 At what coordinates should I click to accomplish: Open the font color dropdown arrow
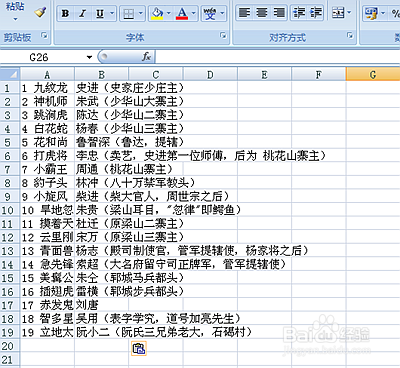194,14
